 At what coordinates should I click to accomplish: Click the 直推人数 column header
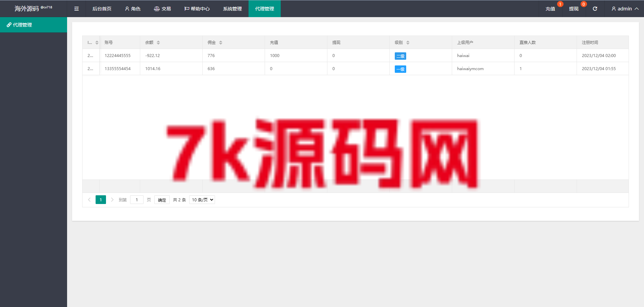545,43
